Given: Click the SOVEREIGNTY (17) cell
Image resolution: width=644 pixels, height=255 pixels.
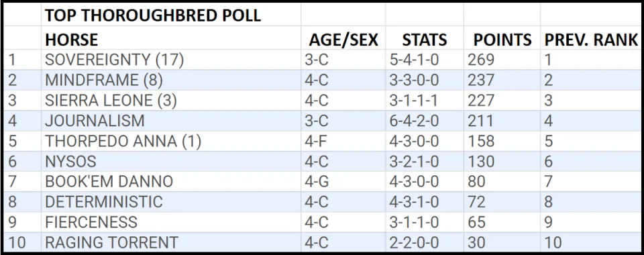Looking at the screenshot, I should pos(171,60).
